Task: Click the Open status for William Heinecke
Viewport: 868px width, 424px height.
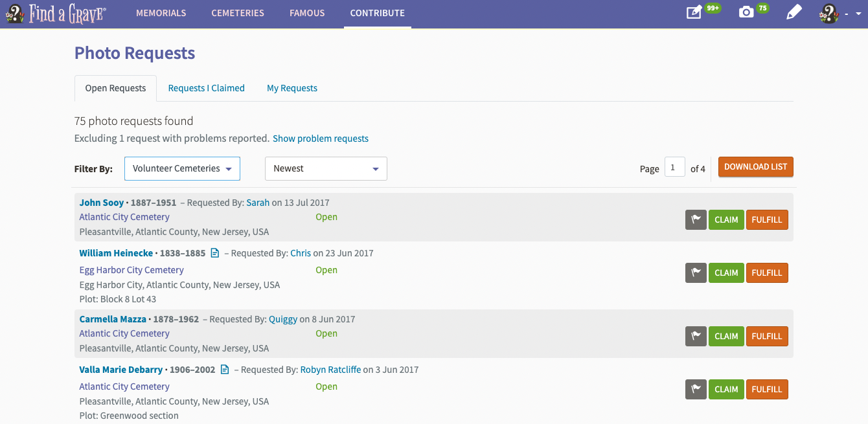Action: [x=326, y=270]
